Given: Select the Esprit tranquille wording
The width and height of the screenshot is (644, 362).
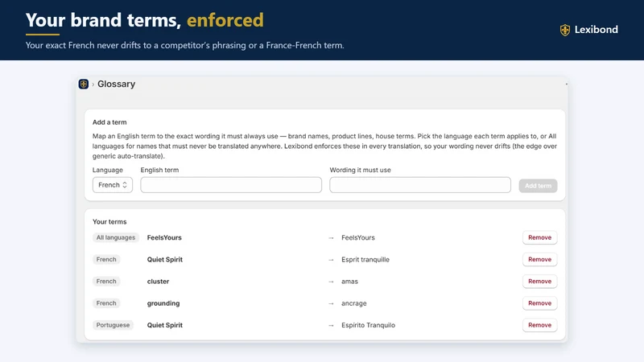Looking at the screenshot, I should point(365,259).
